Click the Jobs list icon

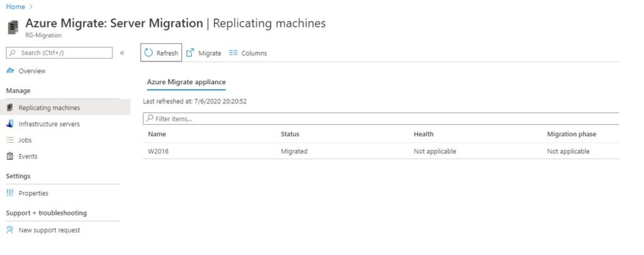tap(10, 140)
